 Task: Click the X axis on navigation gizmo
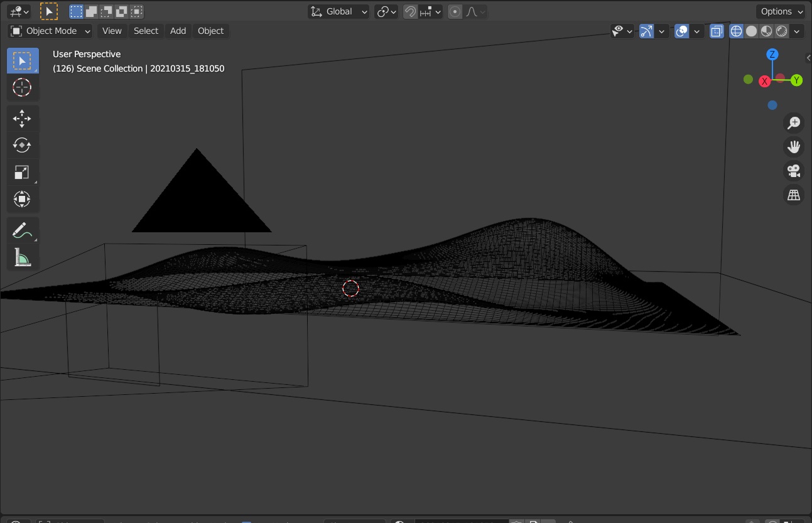pyautogui.click(x=764, y=81)
